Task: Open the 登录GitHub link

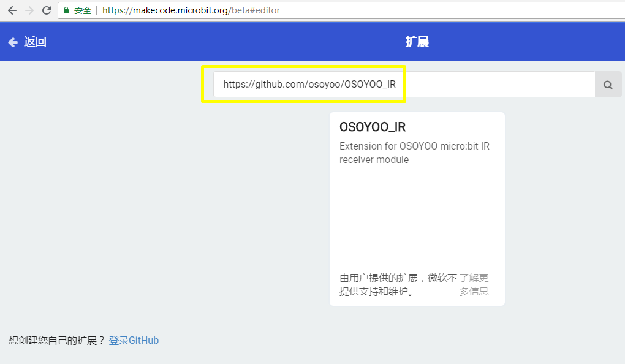Action: pos(134,341)
